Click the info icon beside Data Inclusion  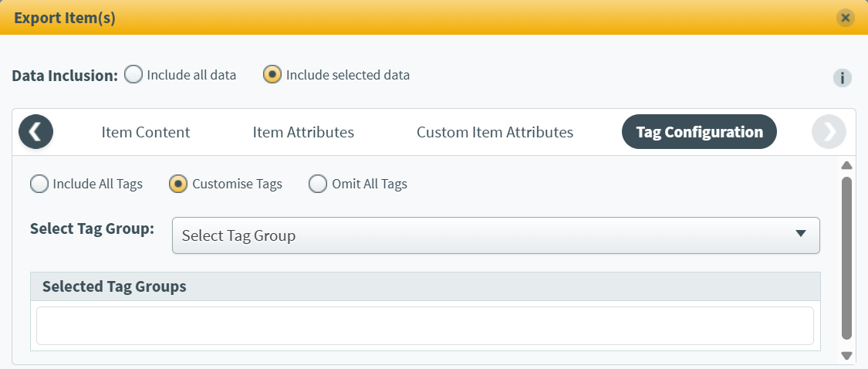842,78
